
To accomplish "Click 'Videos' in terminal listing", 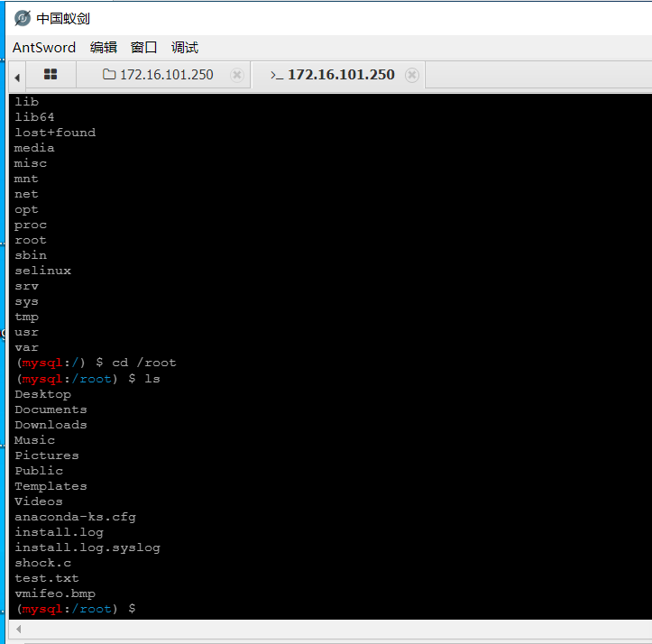I will tap(39, 501).
